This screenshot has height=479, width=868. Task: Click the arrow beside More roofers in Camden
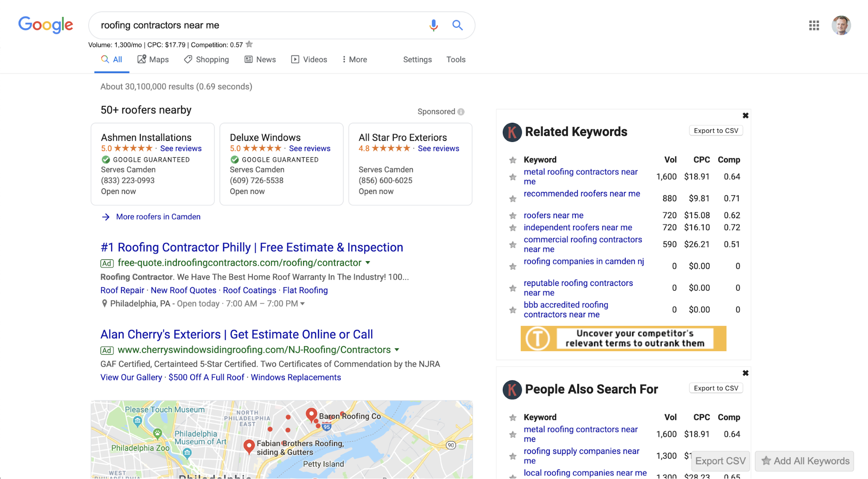point(106,217)
